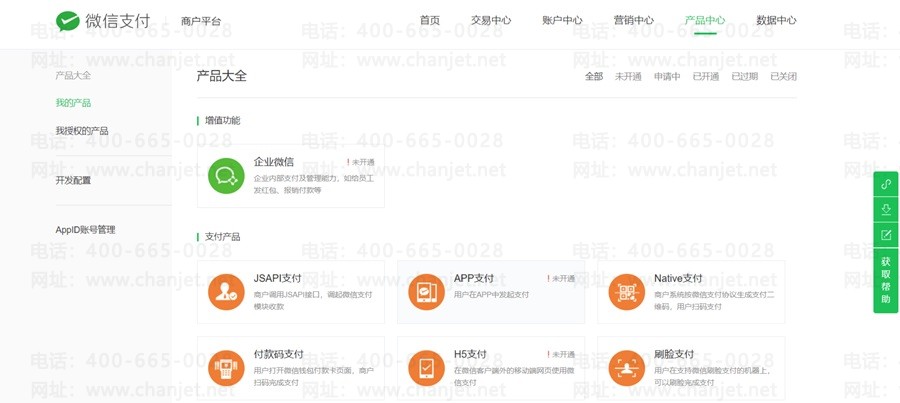Image resolution: width=900 pixels, height=403 pixels.
Task: Select the 未开通 filter tab
Action: point(628,76)
